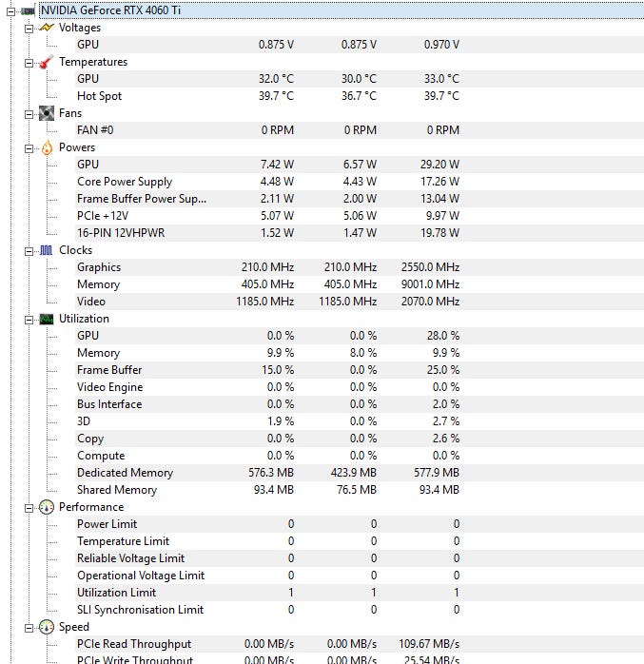Select the Operational Voltage Limit row
Viewport: 644px width, 664px height.
360,576
